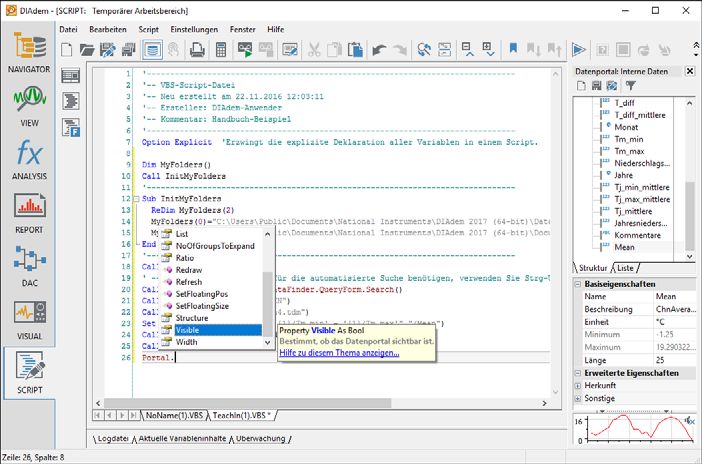Open third script group bar icon with F
Screen dimensions: 702x464
(71, 127)
